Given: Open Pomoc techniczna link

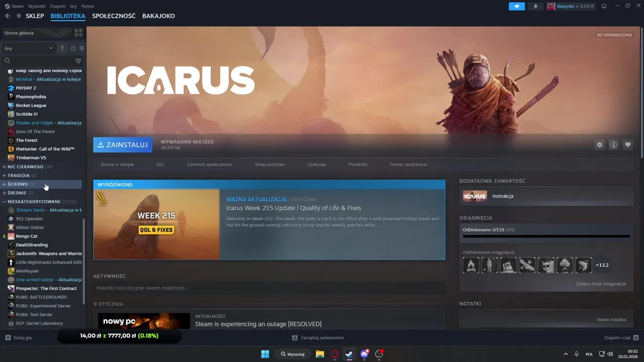Looking at the screenshot, I should [x=409, y=164].
